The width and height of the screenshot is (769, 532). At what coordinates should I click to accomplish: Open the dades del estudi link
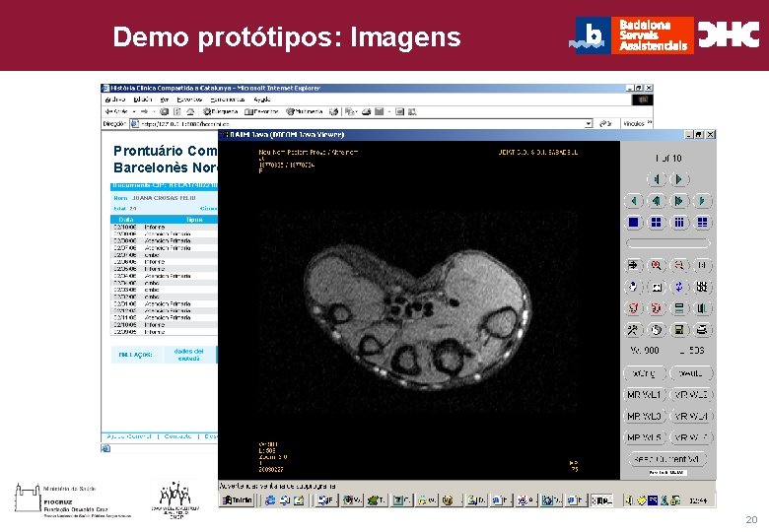188,355
